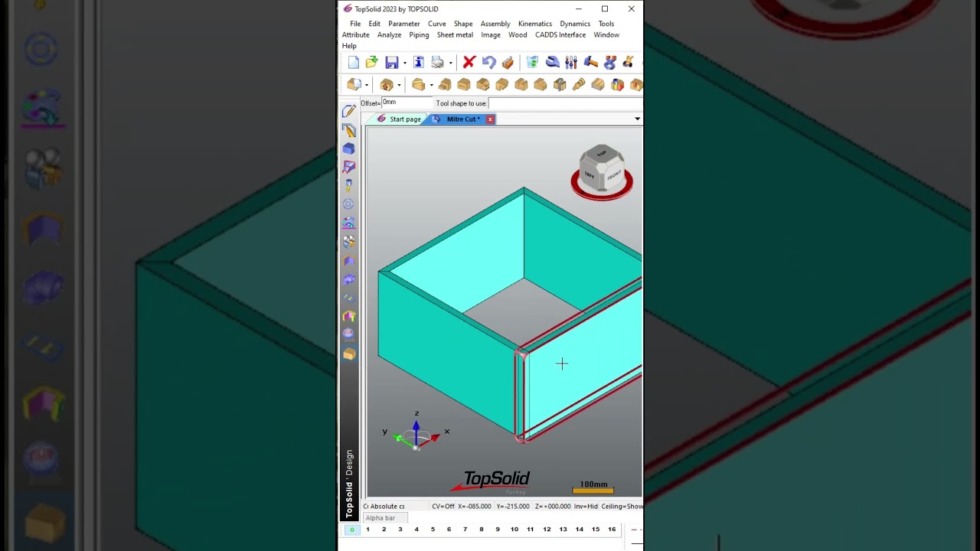Screen dimensions: 980x551
Task: Select layer 8 in the layer bar
Action: point(481,530)
